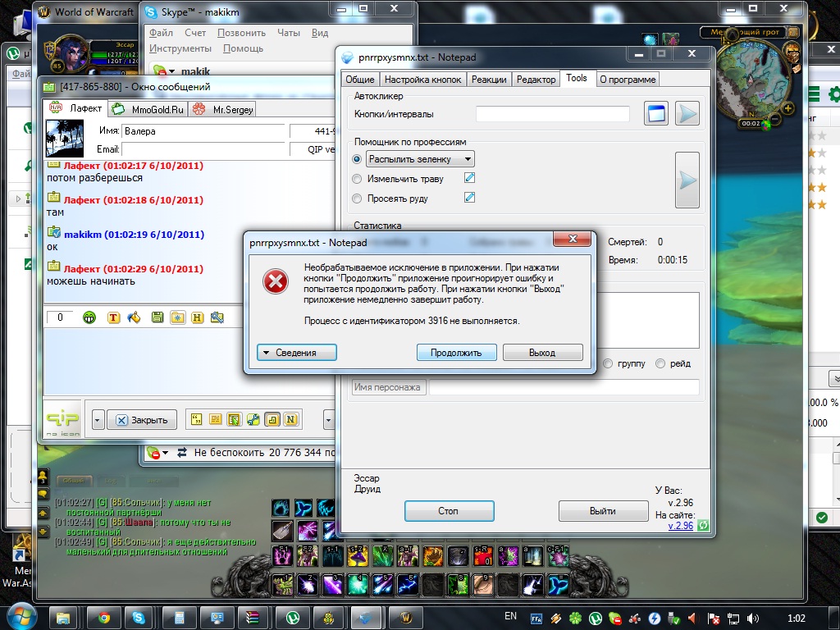Open the Распылить зеленку dropdown

coord(421,159)
